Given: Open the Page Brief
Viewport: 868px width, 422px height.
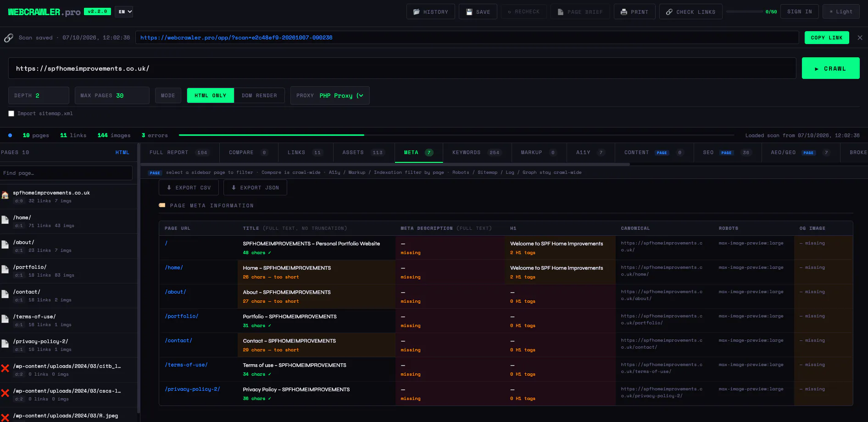Looking at the screenshot, I should [580, 11].
